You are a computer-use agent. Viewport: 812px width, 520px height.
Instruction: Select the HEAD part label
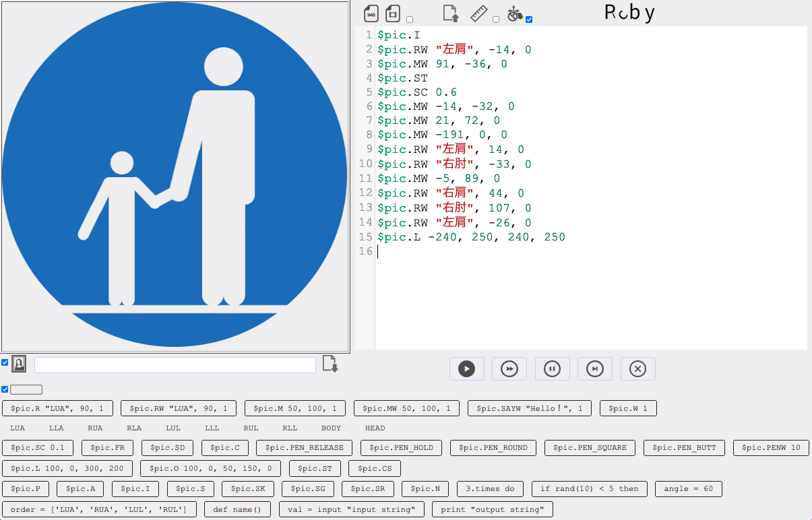(x=375, y=428)
